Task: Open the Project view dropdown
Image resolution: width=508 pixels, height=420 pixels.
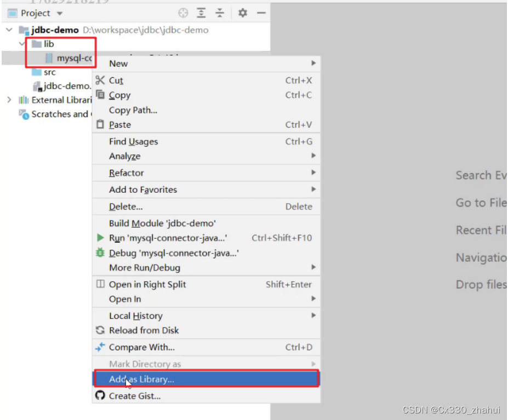Action: tap(60, 14)
